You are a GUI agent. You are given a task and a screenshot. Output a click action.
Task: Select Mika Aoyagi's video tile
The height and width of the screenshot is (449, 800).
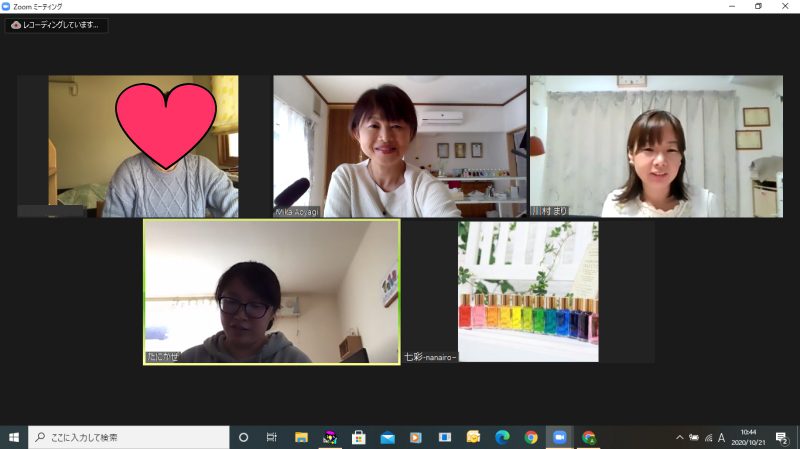(x=400, y=146)
